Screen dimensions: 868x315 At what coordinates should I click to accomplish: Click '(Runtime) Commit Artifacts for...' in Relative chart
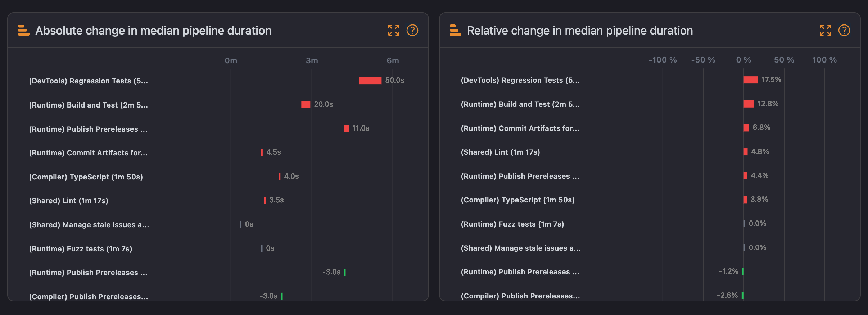(x=520, y=128)
